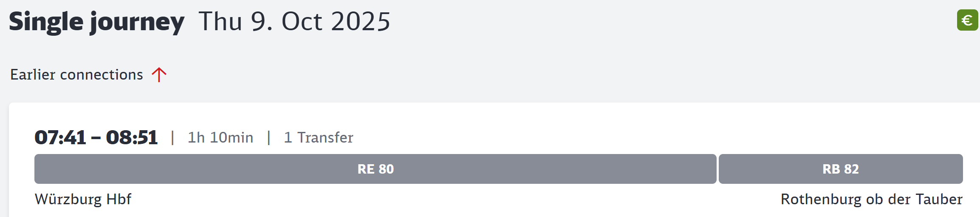The width and height of the screenshot is (980, 217).
Task: Click the Single journey heading
Action: 96,22
